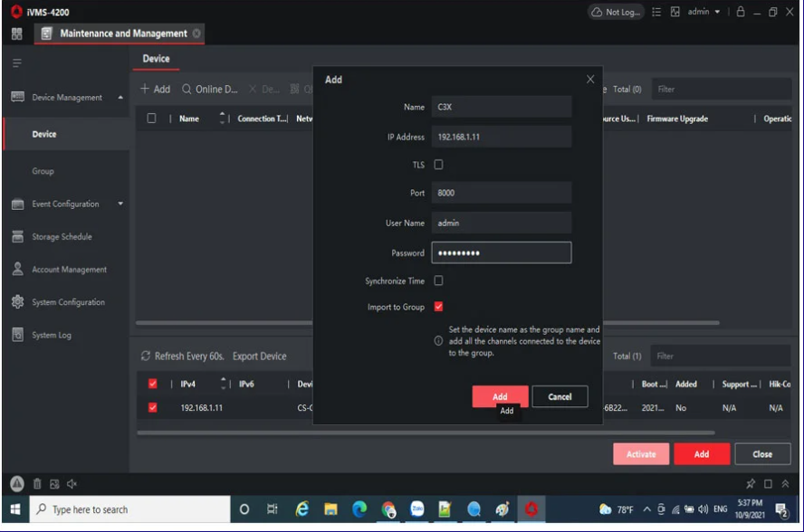Click the IP Address input field

[501, 137]
